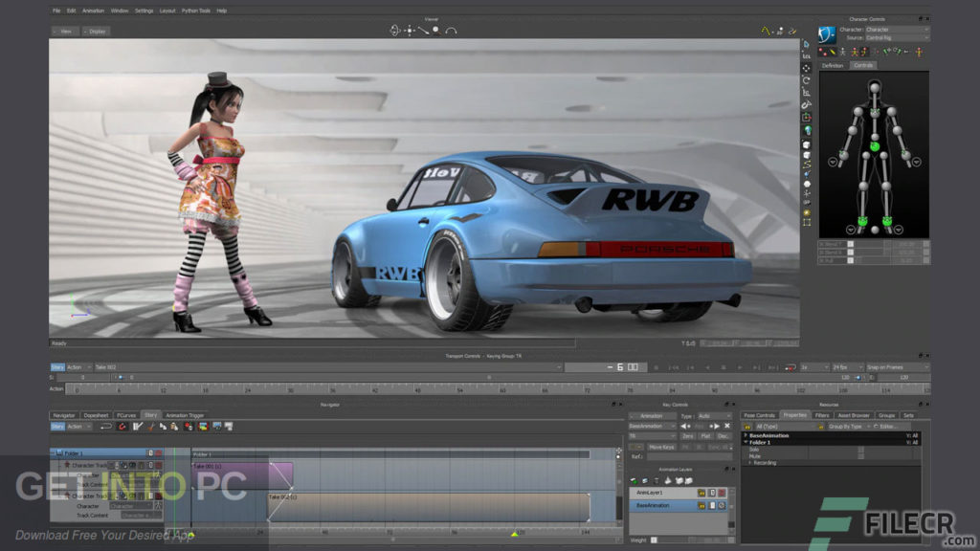Open the playback speed 1x dropdown
This screenshot has width=980, height=551.
(815, 367)
